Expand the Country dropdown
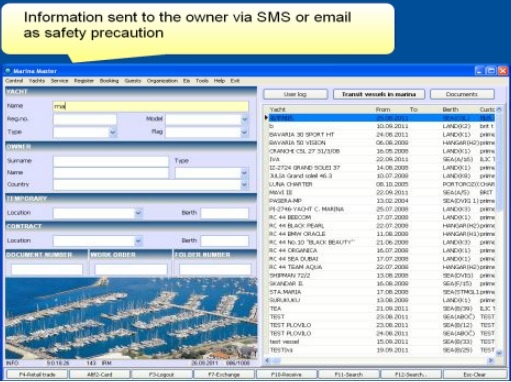The height and width of the screenshot is (382, 511). point(244,185)
